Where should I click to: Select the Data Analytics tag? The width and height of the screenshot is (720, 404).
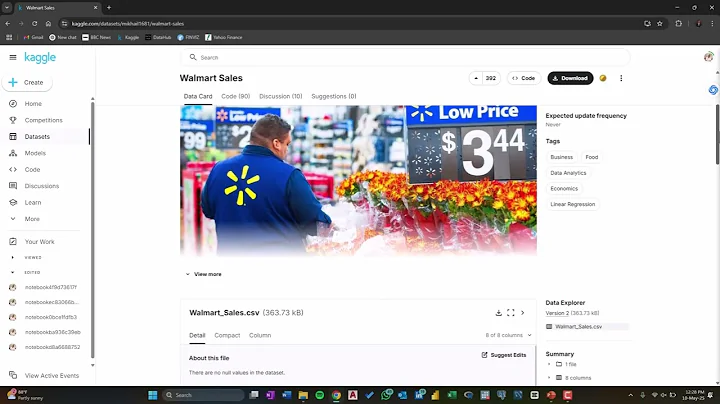point(568,173)
